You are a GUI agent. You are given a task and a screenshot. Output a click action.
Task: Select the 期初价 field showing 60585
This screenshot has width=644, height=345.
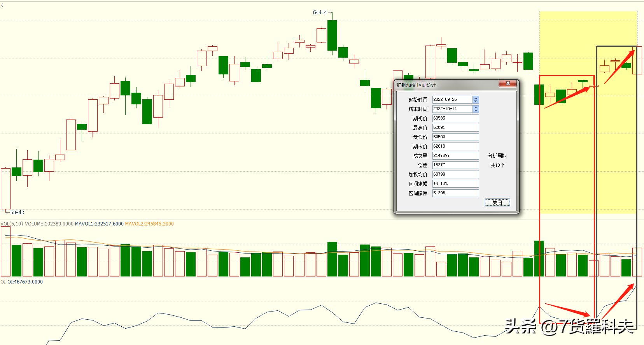point(456,118)
